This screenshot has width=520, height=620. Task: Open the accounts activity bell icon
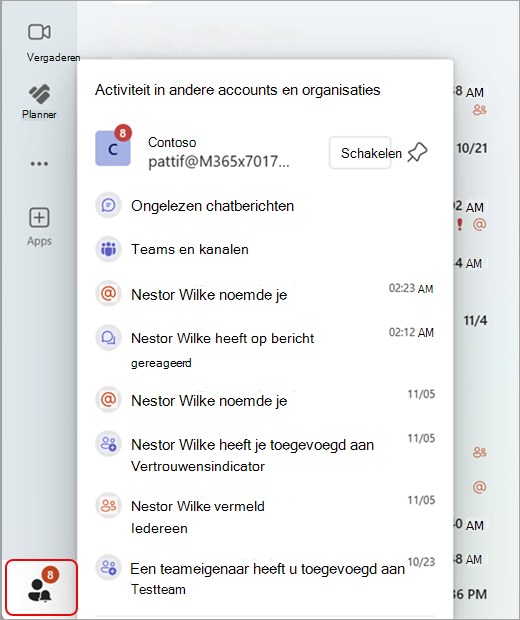[42, 588]
